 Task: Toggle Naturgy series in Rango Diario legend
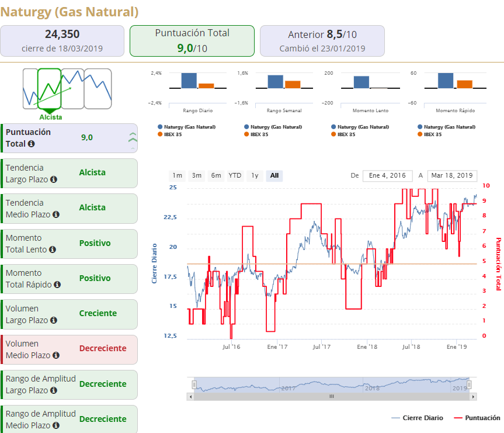tap(186, 127)
